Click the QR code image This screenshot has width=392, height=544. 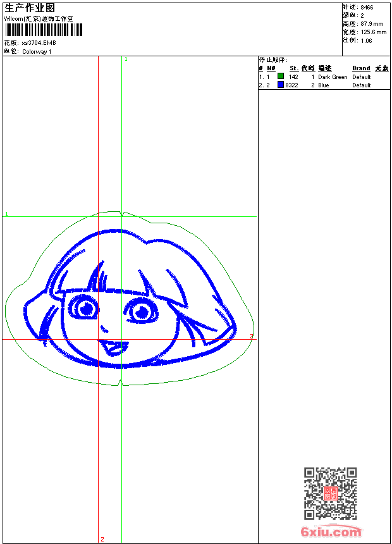[331, 493]
